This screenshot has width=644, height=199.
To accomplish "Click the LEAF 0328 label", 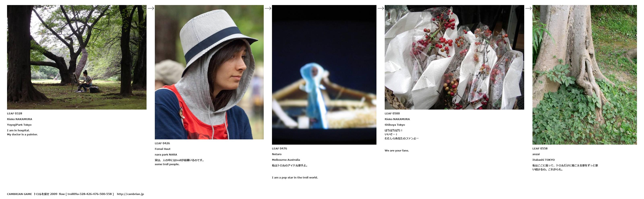I will pyautogui.click(x=14, y=114).
